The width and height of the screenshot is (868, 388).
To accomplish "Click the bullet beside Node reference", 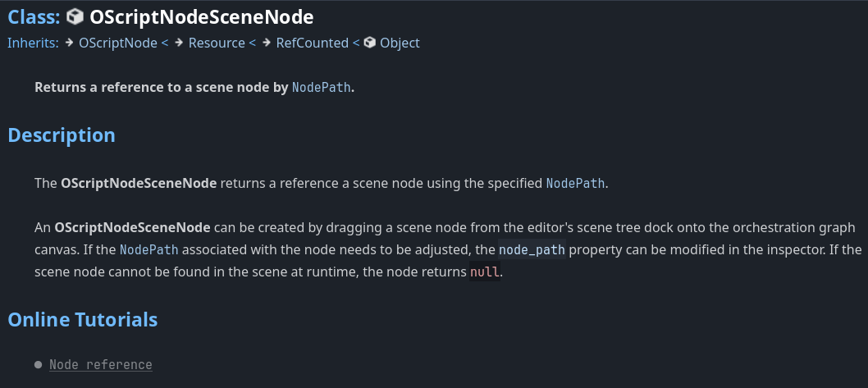I will (x=39, y=365).
